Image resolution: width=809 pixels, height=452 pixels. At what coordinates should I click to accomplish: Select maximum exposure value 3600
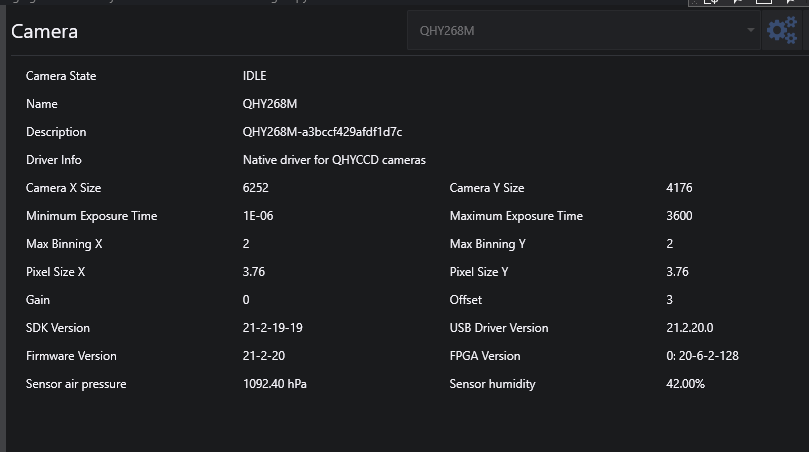click(x=679, y=216)
